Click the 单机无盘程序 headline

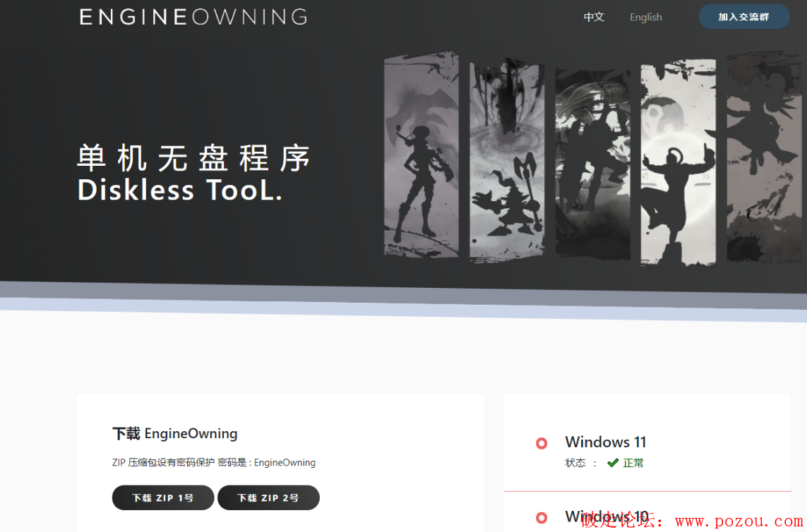coord(193,157)
